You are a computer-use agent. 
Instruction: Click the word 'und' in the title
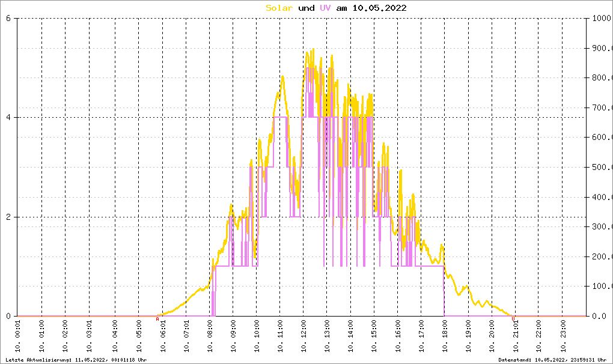tap(306, 8)
